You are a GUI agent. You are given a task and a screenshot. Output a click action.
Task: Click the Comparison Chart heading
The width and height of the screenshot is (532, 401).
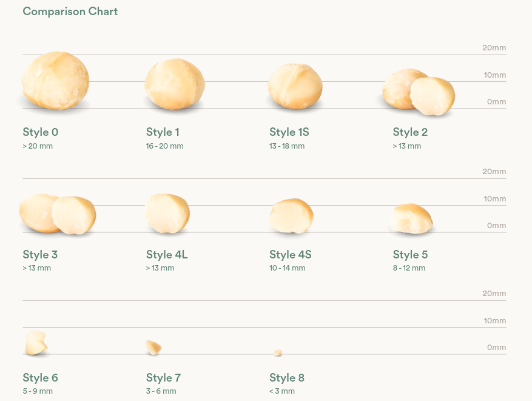click(70, 11)
